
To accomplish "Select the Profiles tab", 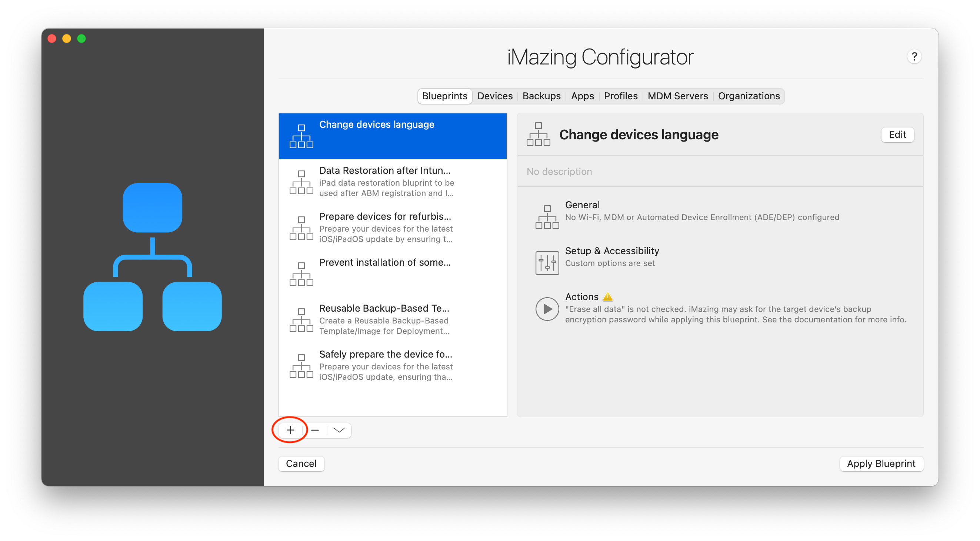I will [620, 96].
